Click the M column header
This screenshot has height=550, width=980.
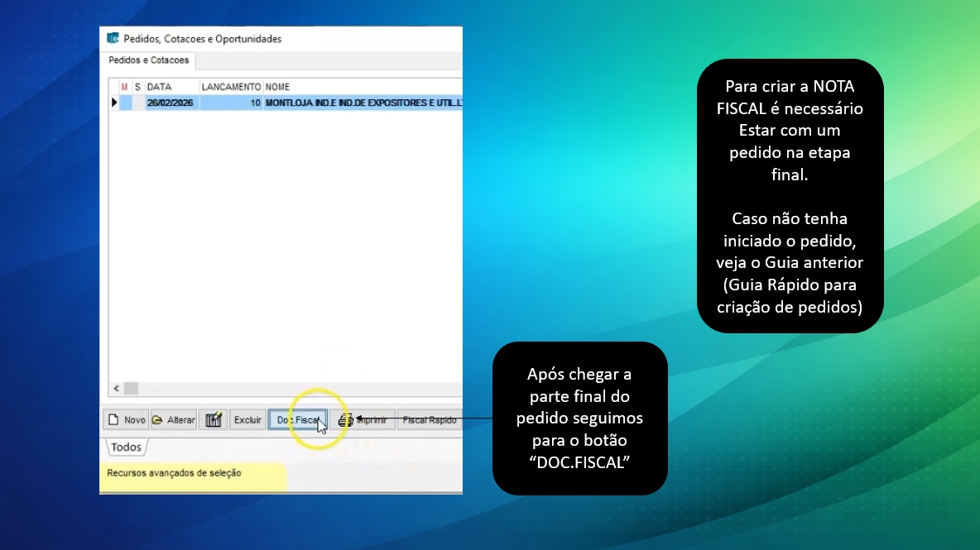tap(125, 87)
